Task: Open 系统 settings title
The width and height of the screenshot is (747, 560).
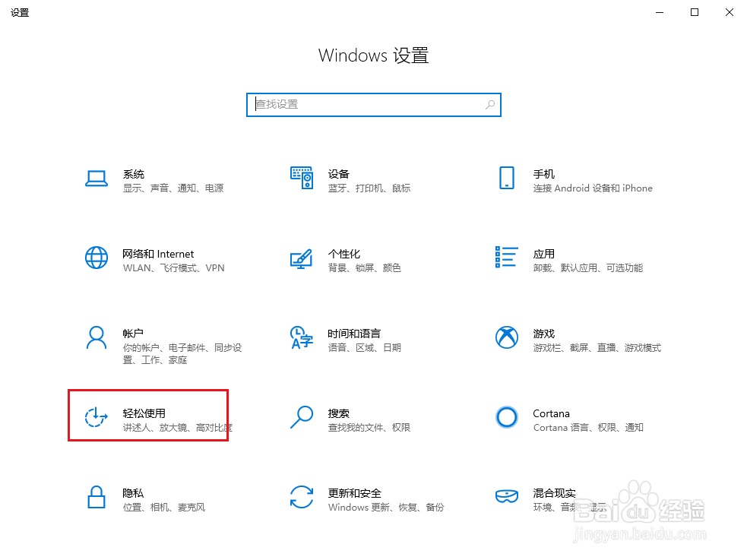Action: (x=134, y=174)
